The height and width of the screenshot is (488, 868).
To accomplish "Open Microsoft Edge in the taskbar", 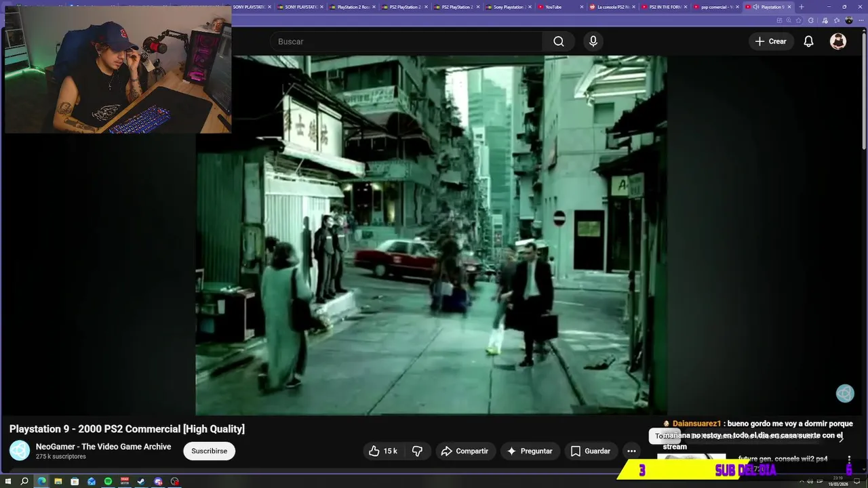I will [41, 481].
